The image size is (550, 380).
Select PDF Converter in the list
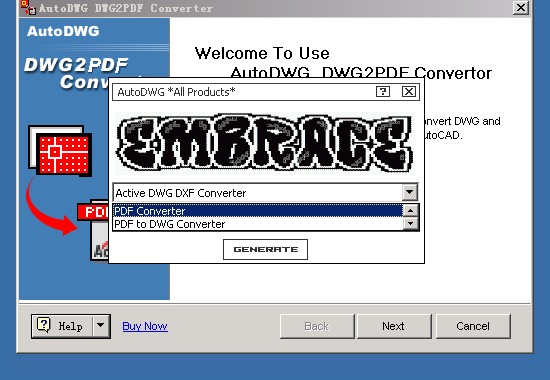258,211
